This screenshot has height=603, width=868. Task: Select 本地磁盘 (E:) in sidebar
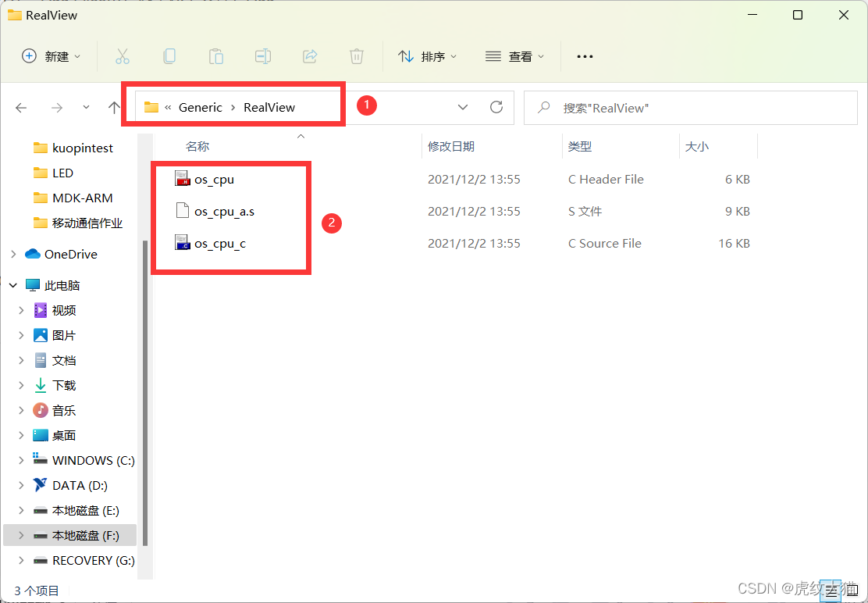(x=76, y=511)
